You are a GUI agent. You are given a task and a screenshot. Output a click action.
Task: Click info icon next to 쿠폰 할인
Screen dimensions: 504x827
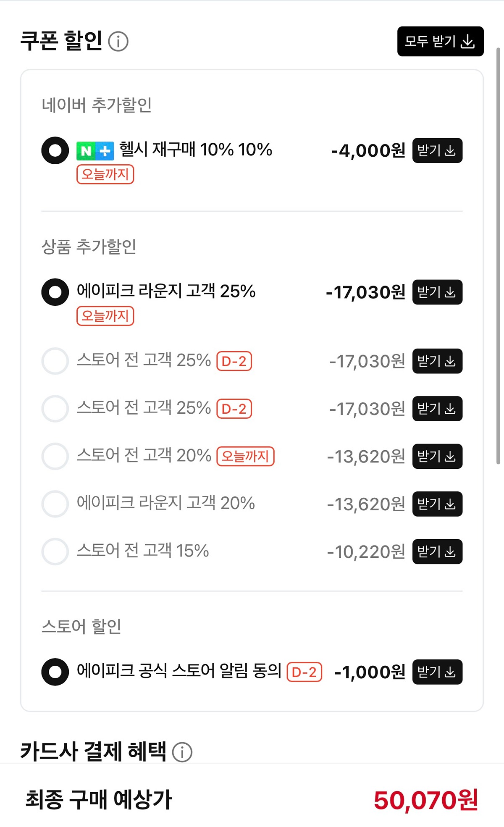(x=118, y=42)
